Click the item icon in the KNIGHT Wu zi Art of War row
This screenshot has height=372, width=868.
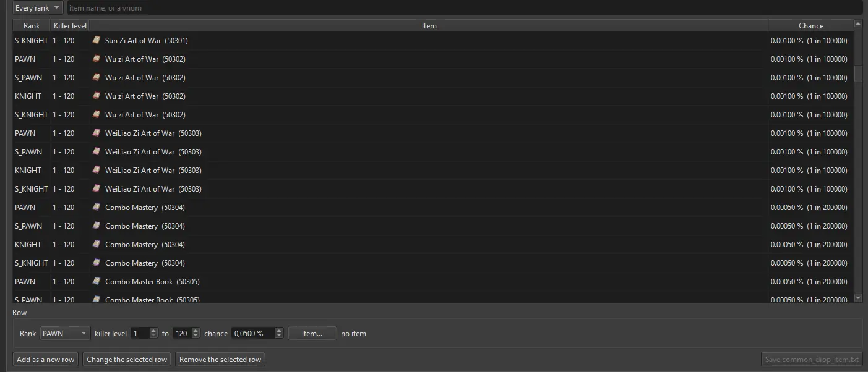(96, 96)
